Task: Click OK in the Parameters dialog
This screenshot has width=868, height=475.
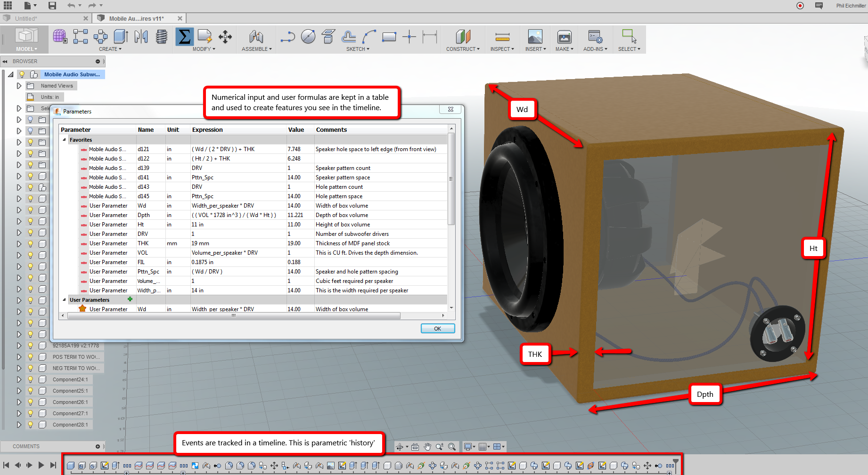Action: [x=438, y=329]
